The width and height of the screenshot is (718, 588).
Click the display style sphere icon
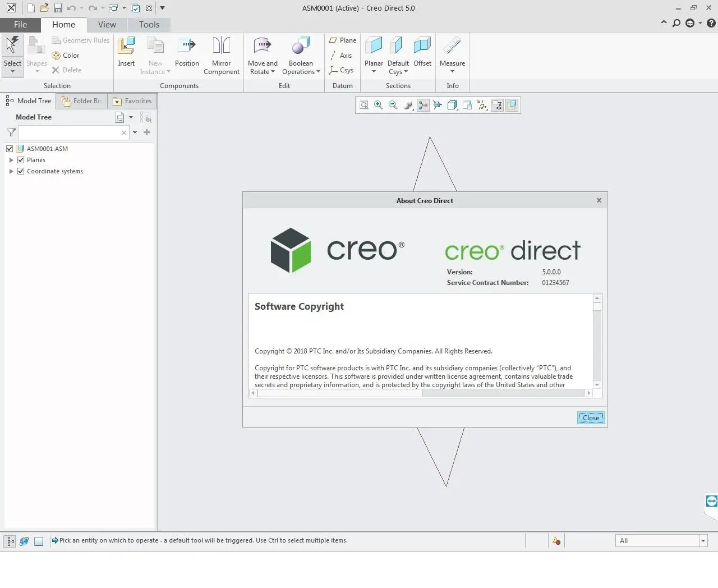(408, 105)
